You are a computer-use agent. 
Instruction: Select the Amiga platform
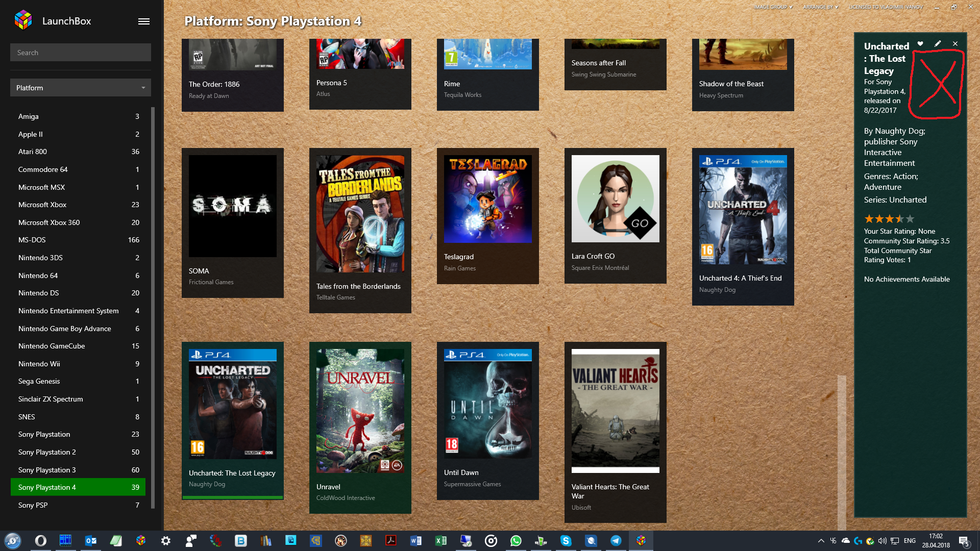(x=78, y=116)
